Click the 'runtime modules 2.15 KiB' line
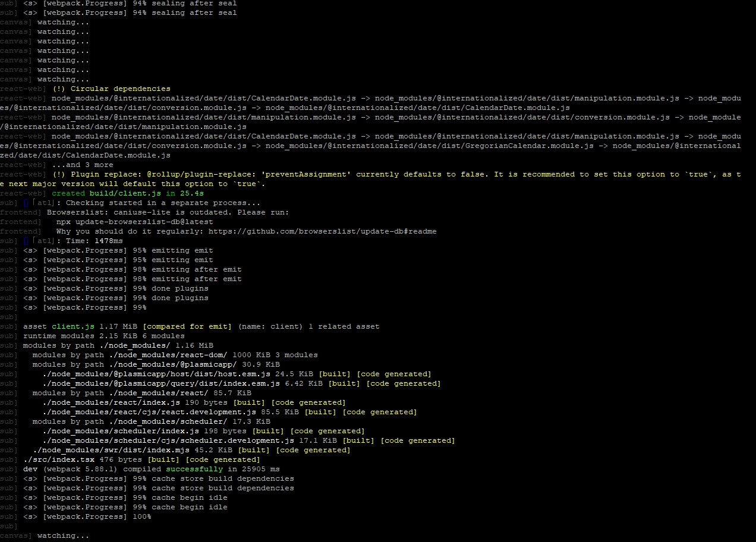This screenshot has height=542, width=756. 103,336
